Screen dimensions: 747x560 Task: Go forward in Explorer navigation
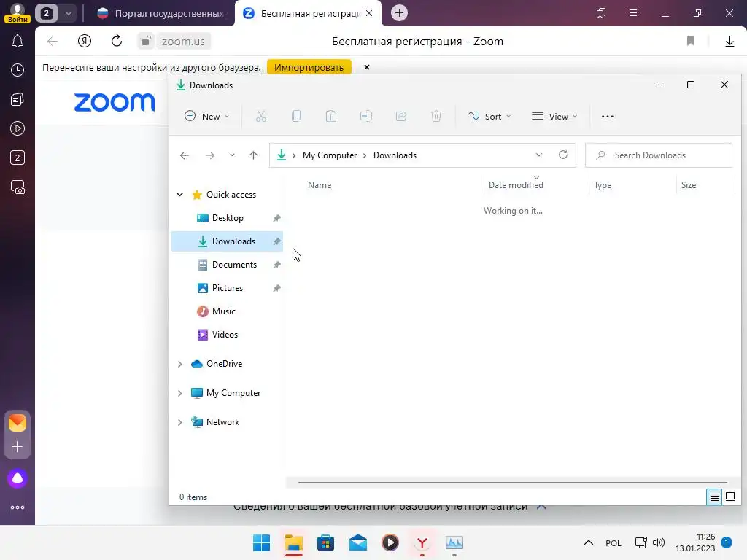coord(209,155)
